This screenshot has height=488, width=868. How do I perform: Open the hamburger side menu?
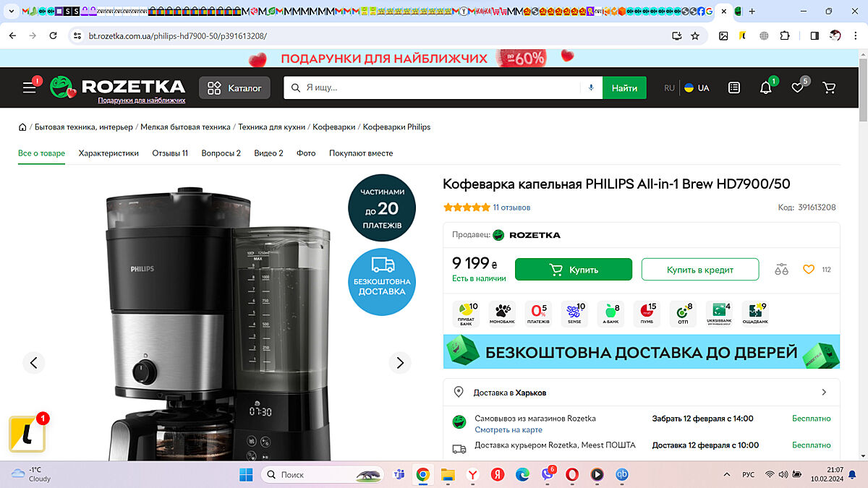29,88
